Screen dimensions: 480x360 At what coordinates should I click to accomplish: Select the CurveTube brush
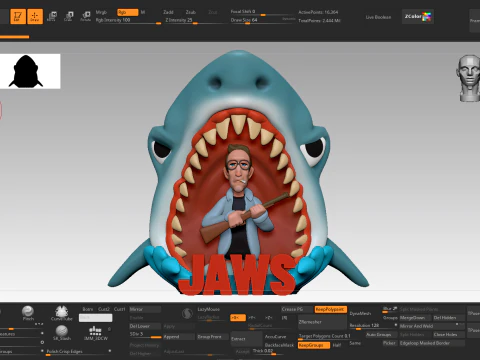(x=61, y=313)
